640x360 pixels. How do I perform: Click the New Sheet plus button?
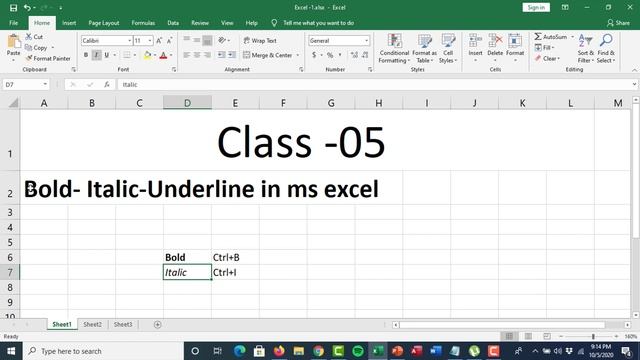[158, 324]
